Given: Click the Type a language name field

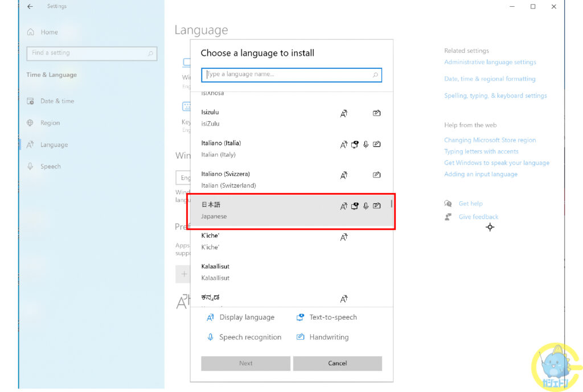Looking at the screenshot, I should (x=291, y=75).
